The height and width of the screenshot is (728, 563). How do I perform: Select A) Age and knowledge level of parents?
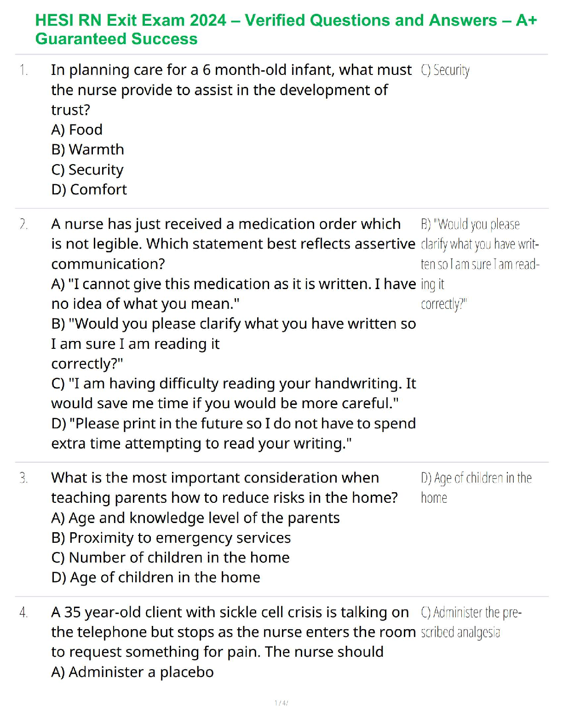[195, 518]
